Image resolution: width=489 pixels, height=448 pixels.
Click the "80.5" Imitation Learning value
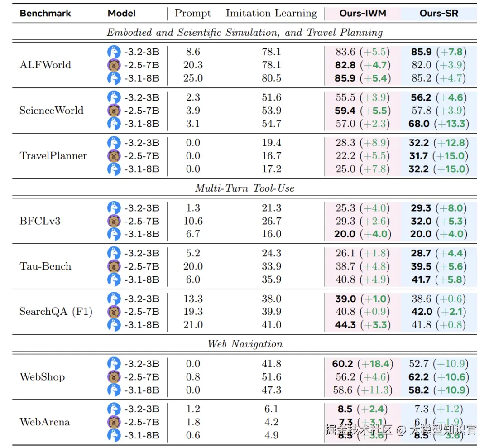click(x=272, y=78)
